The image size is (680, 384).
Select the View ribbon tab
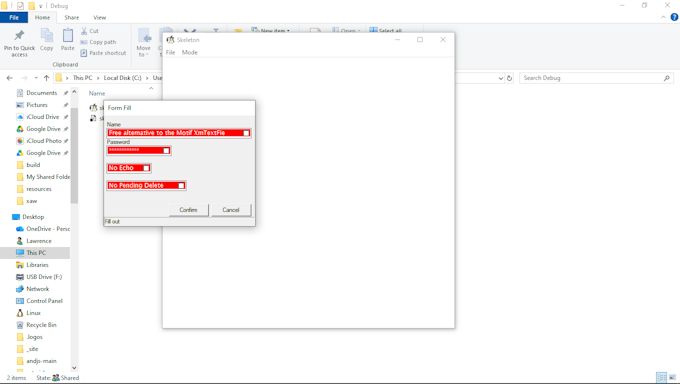99,18
